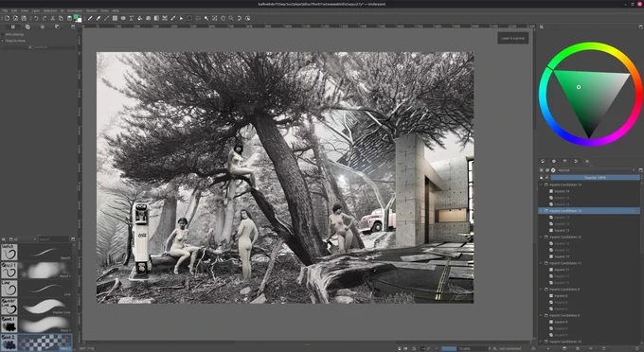Click the Copy icon in toolbar
This screenshot has height=352, width=644.
coord(61,19)
